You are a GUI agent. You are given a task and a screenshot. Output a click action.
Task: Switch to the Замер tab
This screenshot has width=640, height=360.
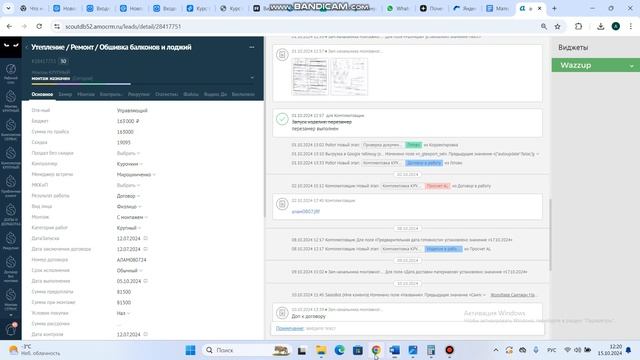pos(65,94)
